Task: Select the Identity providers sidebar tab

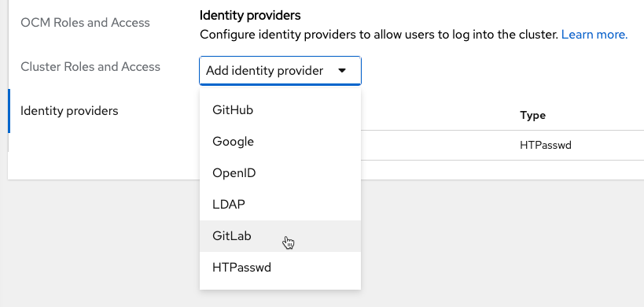Action: click(x=69, y=111)
